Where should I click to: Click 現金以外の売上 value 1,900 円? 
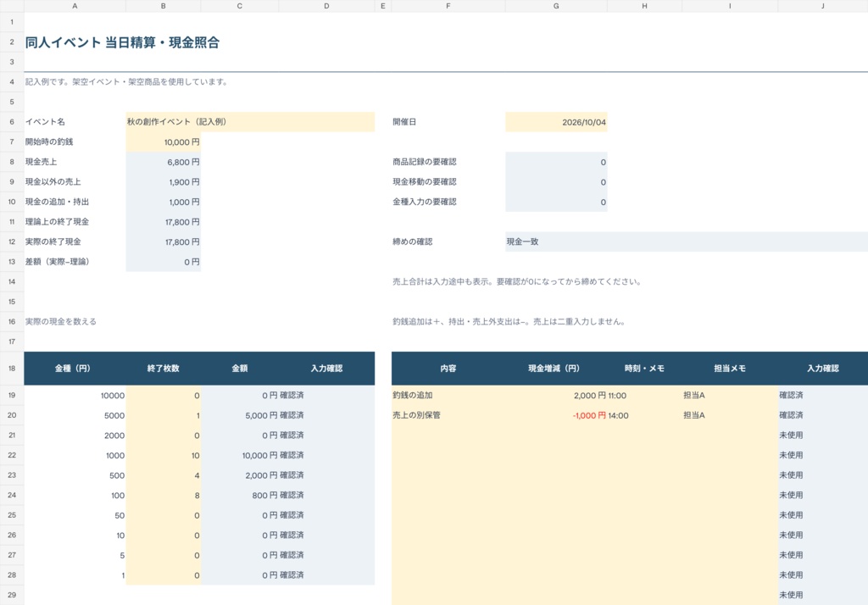pos(164,181)
